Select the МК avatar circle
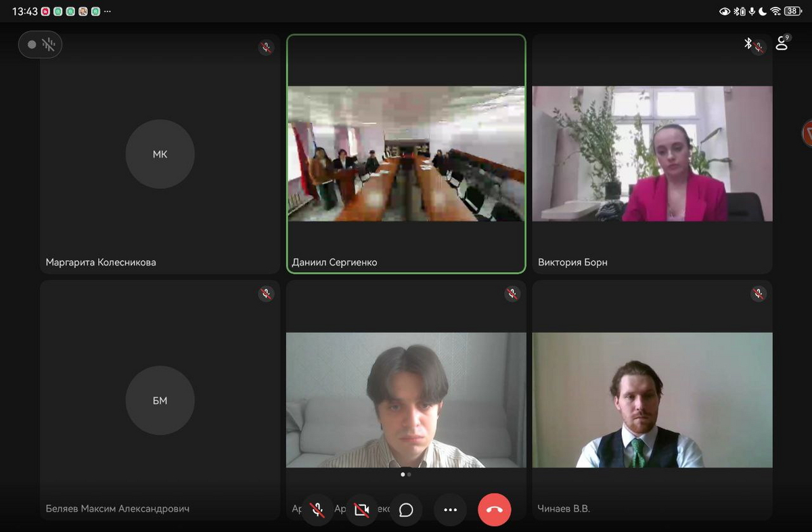This screenshot has width=812, height=532. pos(160,154)
